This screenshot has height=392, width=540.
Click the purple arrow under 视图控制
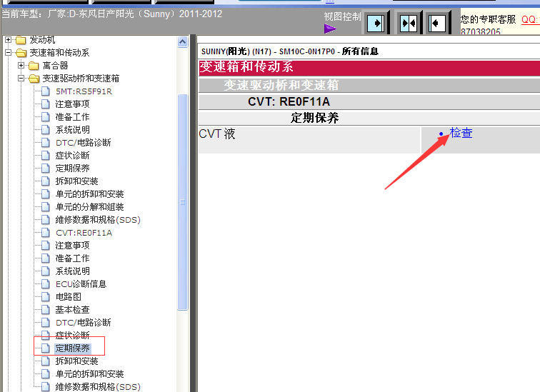coord(330,29)
